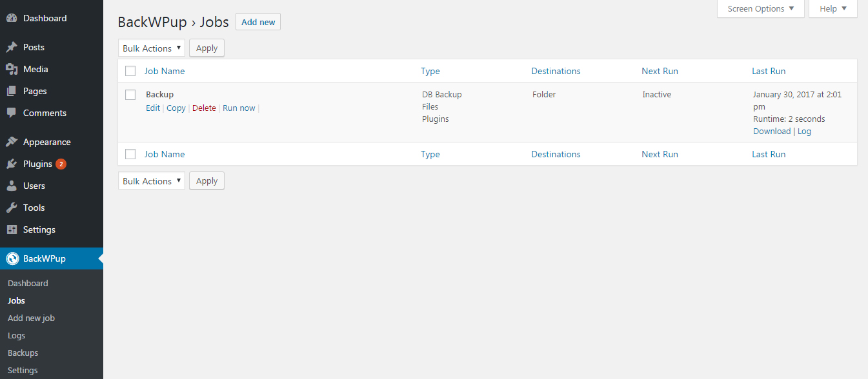Screen dimensions: 868x379
Task: Click Copy under Backup job
Action: click(x=176, y=108)
